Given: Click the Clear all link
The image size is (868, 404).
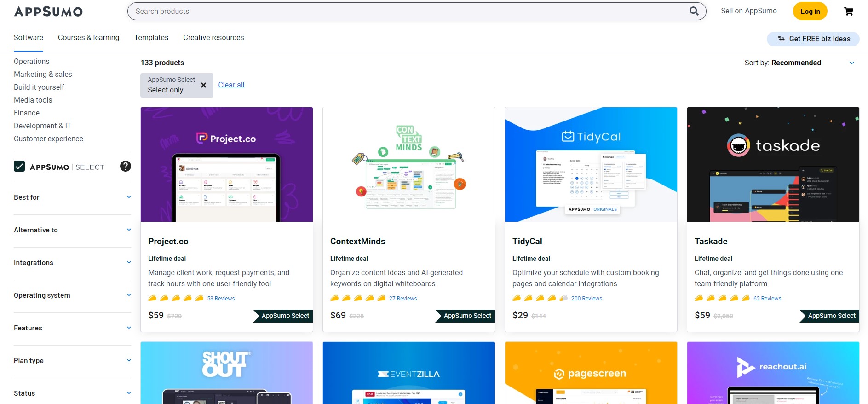Looking at the screenshot, I should point(231,85).
